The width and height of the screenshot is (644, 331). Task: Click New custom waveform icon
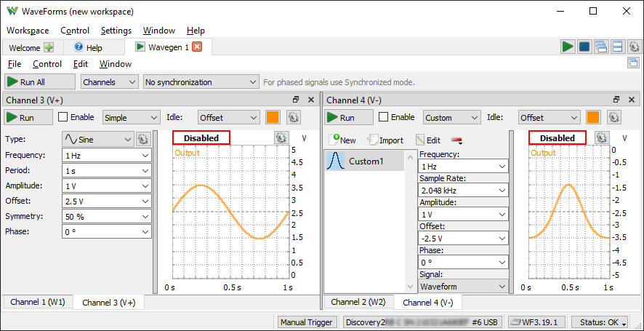click(x=342, y=140)
